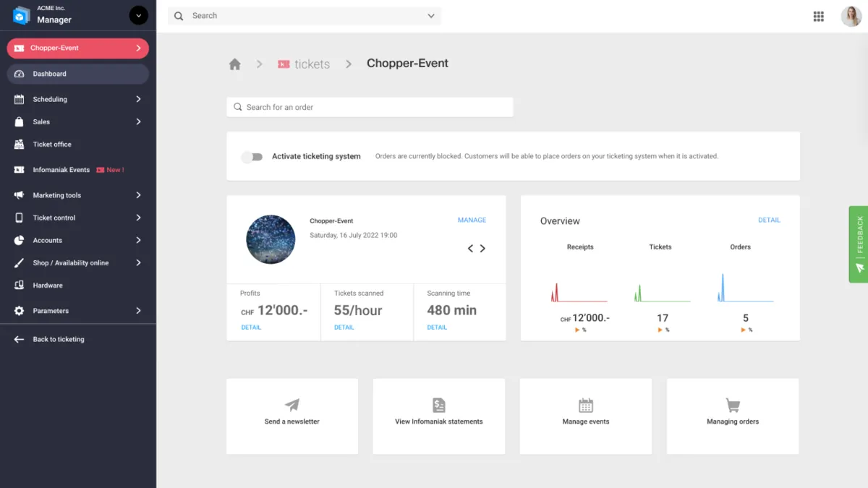The image size is (868, 488).
Task: Click the MANAGE link for Chopper-Event
Action: coord(472,220)
